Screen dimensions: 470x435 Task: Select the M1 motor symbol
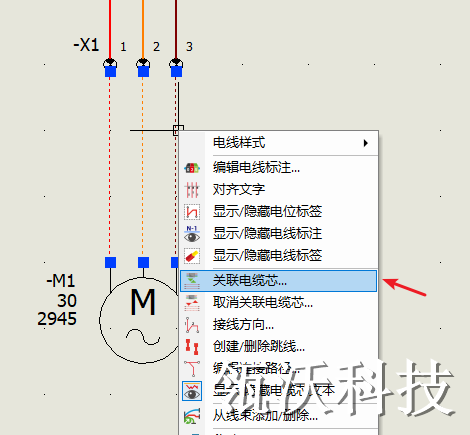point(143,320)
